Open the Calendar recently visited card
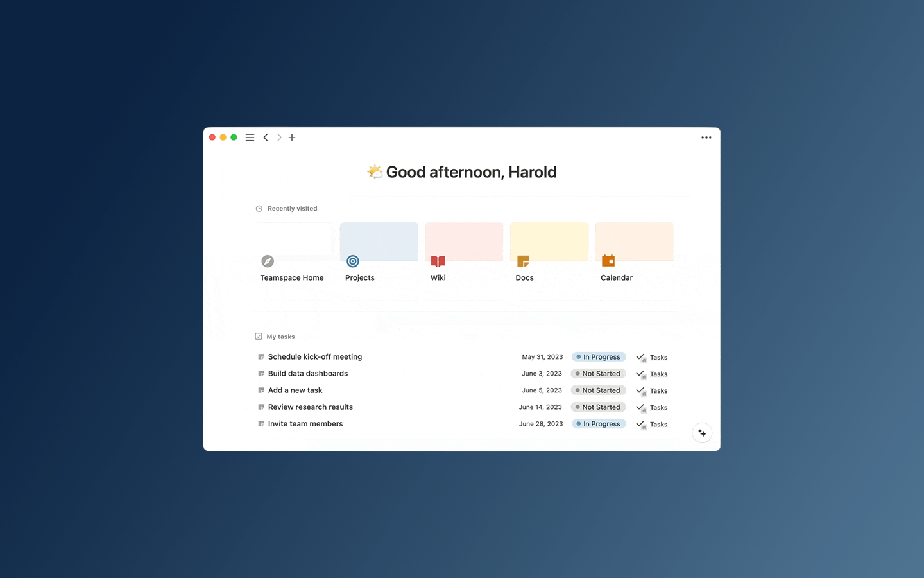This screenshot has width=924, height=578. pyautogui.click(x=634, y=252)
